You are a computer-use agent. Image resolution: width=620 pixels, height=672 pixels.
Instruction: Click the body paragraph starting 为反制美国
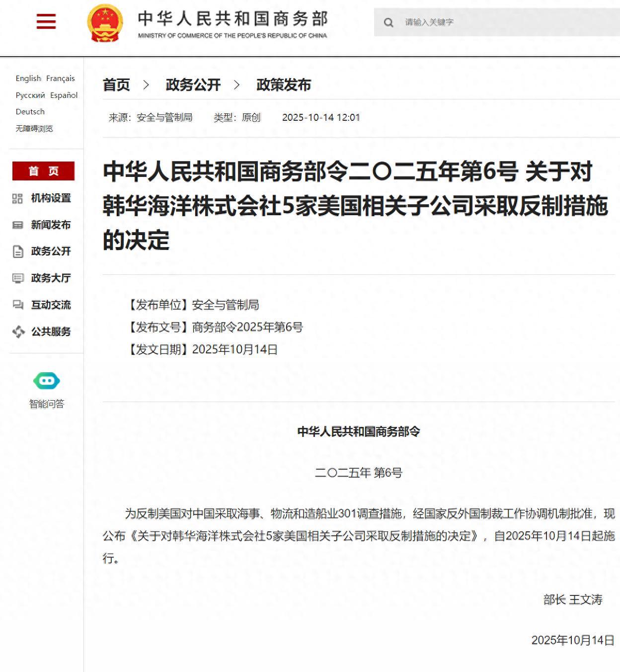[x=359, y=536]
